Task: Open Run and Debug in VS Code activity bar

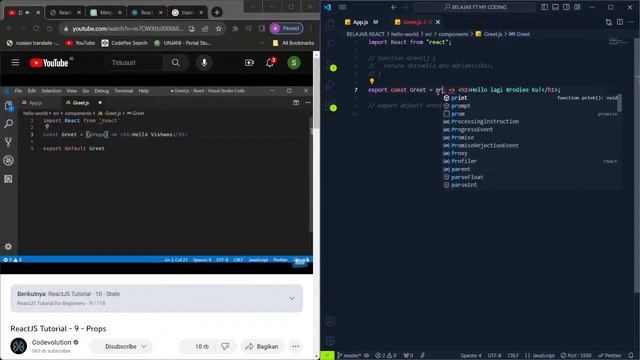Action: [330, 85]
